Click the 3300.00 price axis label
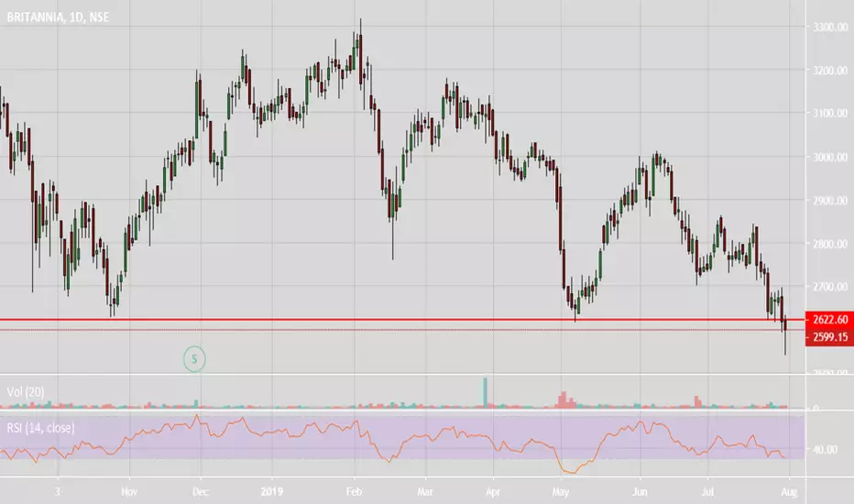The image size is (854, 504). 830,27
